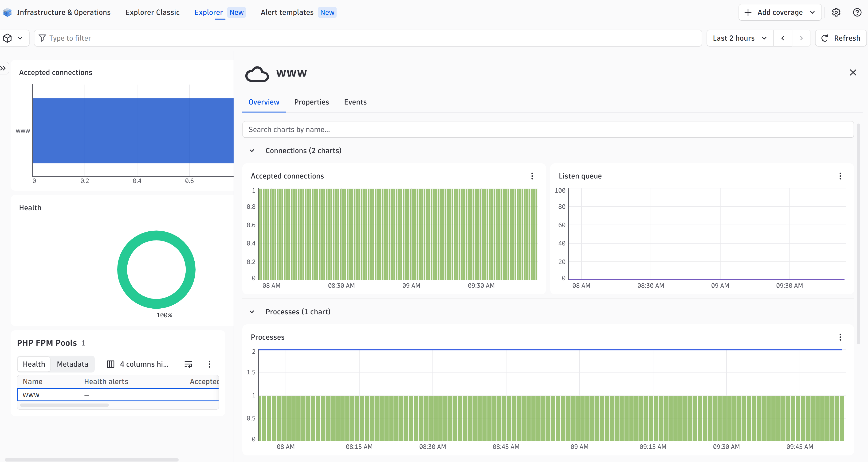Click the refresh circular arrow icon
Screen dimensions: 868x462
(x=825, y=38)
